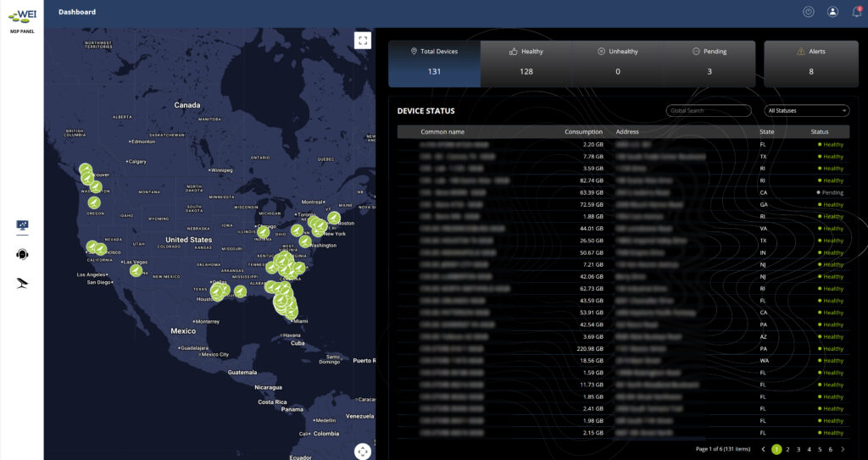Open the dashboard monitor icon in sidebar
Screen dimensions: 868x460
(x=22, y=225)
